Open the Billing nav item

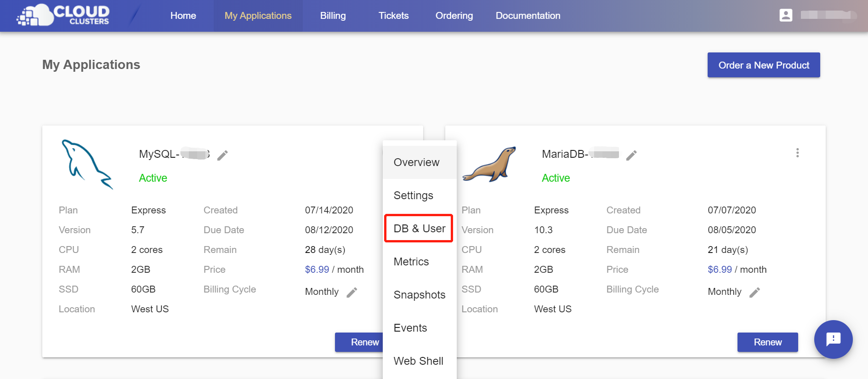tap(333, 16)
